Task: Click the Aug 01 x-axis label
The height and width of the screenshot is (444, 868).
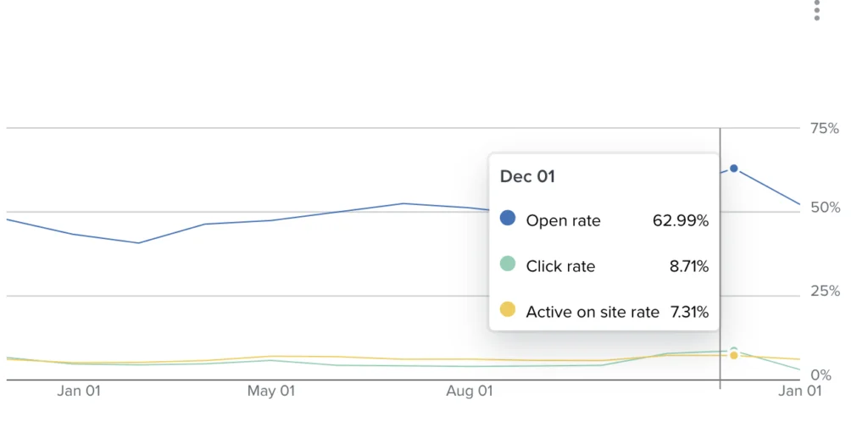Action: [x=470, y=391]
